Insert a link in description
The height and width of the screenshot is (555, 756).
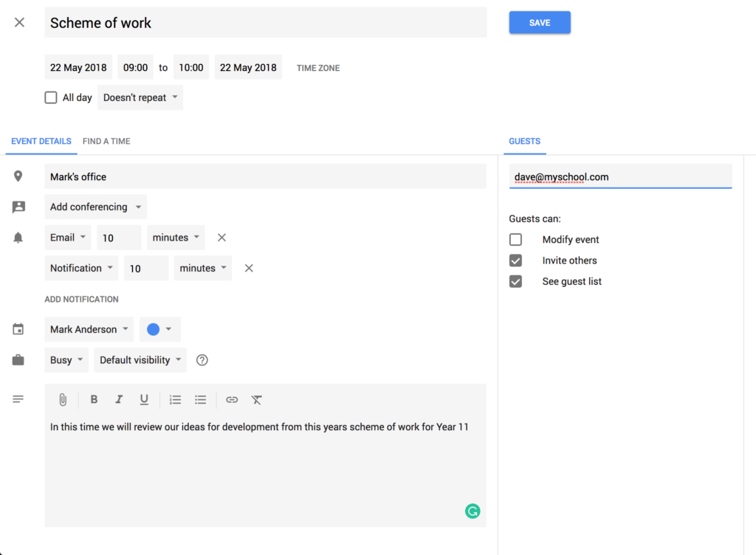click(x=232, y=400)
